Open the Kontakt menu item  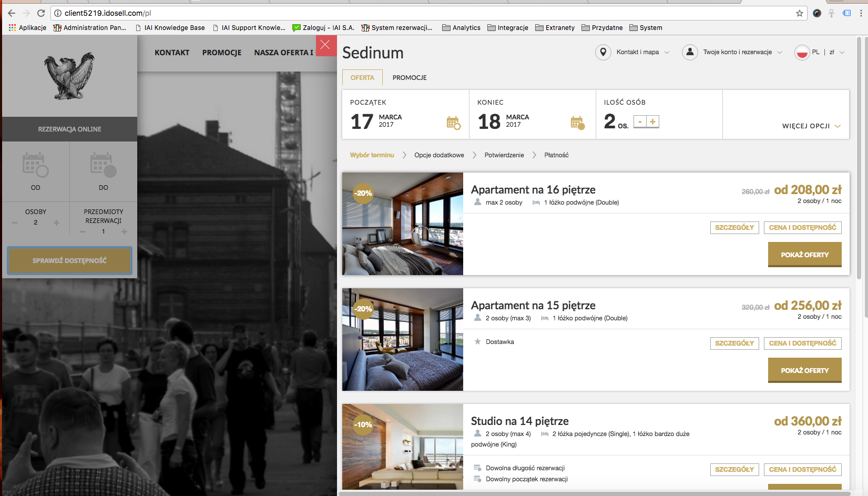tap(172, 53)
